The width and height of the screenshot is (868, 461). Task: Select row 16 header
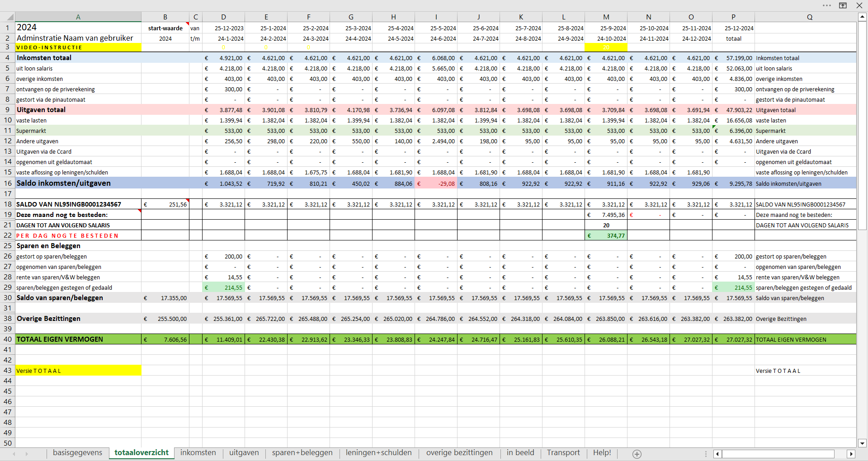[x=8, y=183]
